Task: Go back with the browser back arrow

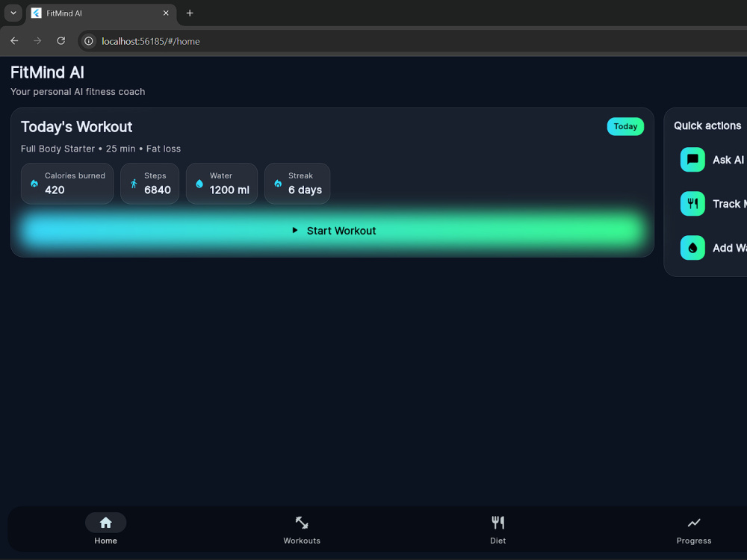Action: pyautogui.click(x=14, y=41)
